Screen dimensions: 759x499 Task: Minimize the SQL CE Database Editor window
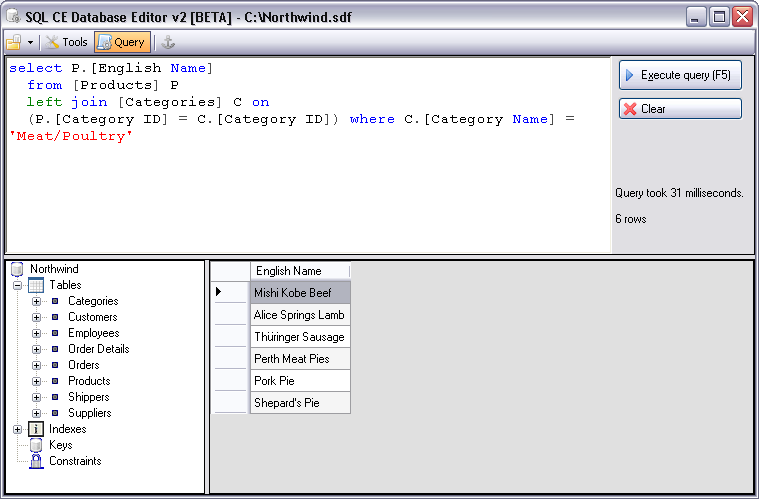click(696, 17)
